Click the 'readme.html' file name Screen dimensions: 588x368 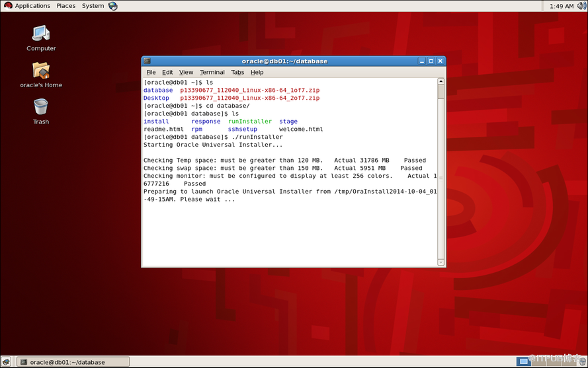click(163, 129)
